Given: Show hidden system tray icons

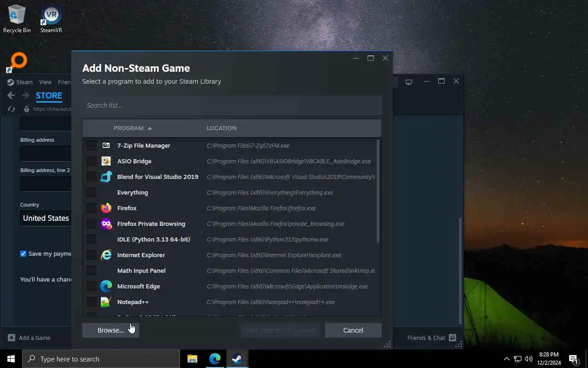Looking at the screenshot, I should [x=507, y=359].
